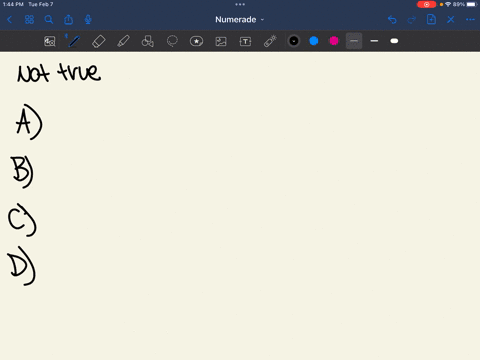Close the editing toolbar with X
Viewport: 480px width, 360px height.
451,20
